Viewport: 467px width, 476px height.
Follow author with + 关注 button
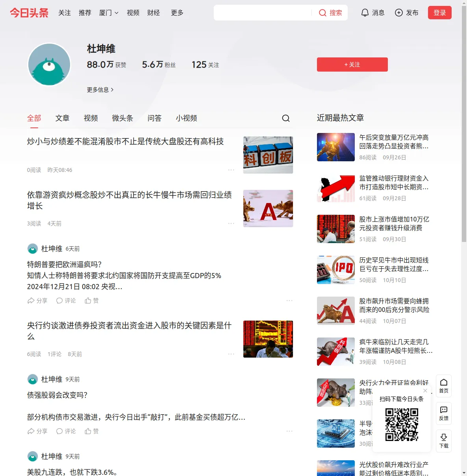click(352, 65)
